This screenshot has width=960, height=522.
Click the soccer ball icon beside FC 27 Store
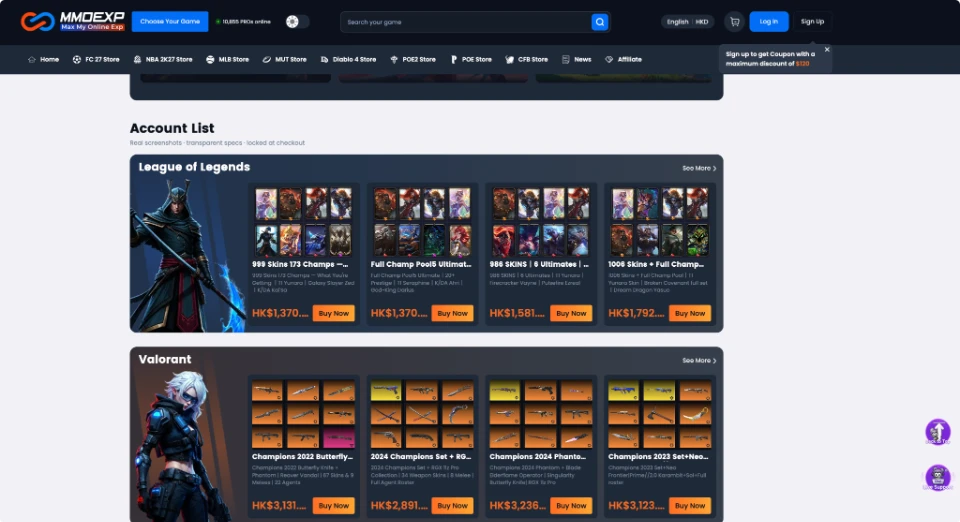pyautogui.click(x=77, y=59)
